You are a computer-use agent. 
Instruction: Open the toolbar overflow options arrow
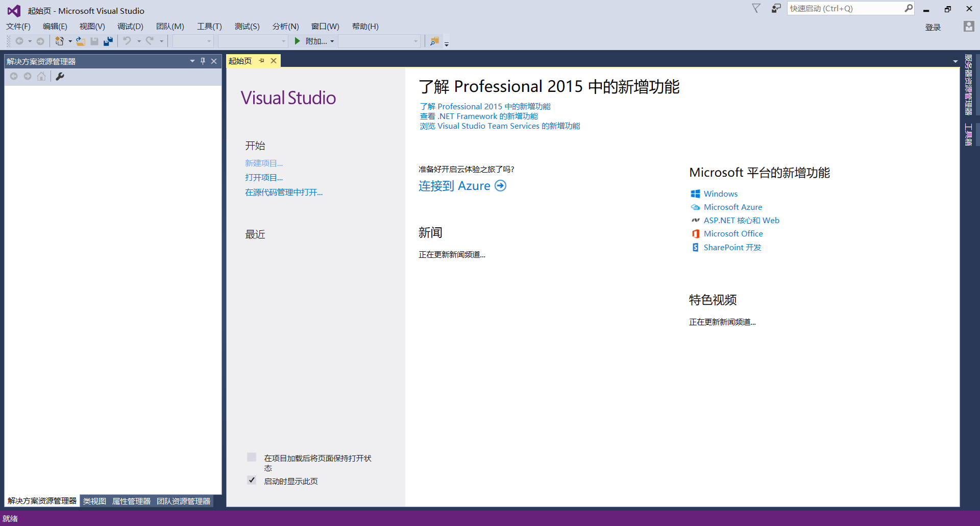click(447, 44)
